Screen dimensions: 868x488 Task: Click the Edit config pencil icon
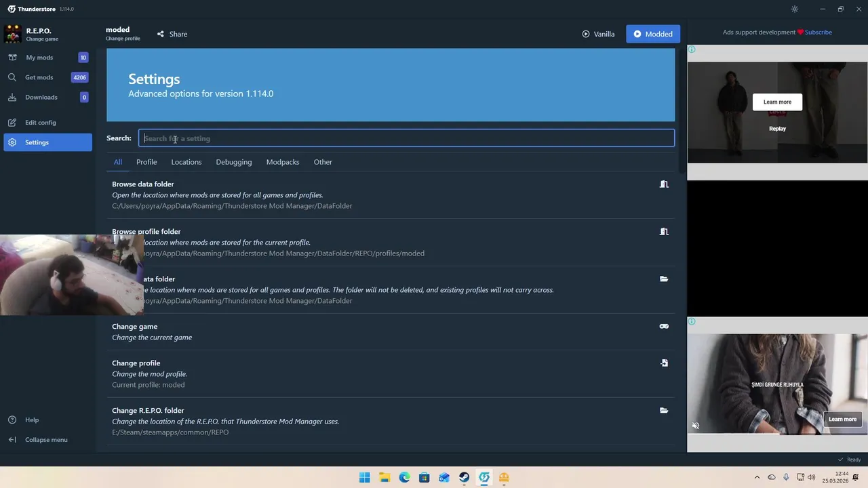12,123
